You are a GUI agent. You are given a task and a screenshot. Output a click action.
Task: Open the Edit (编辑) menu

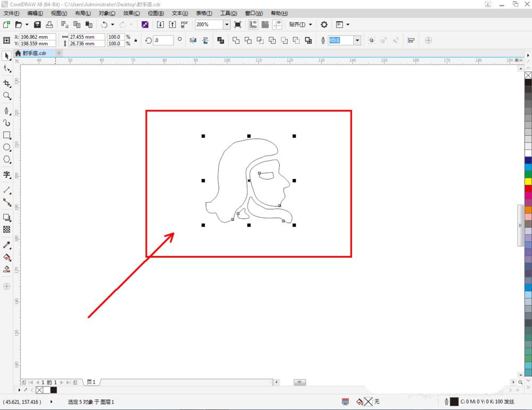click(x=35, y=13)
